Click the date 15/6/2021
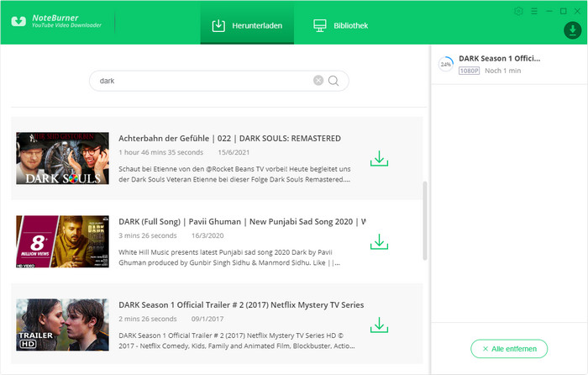Viewport: 588px width, 375px height. (234, 152)
